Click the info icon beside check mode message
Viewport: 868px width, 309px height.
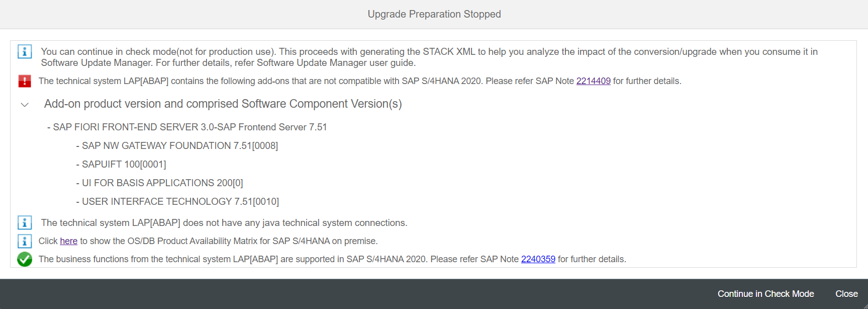[x=25, y=52]
